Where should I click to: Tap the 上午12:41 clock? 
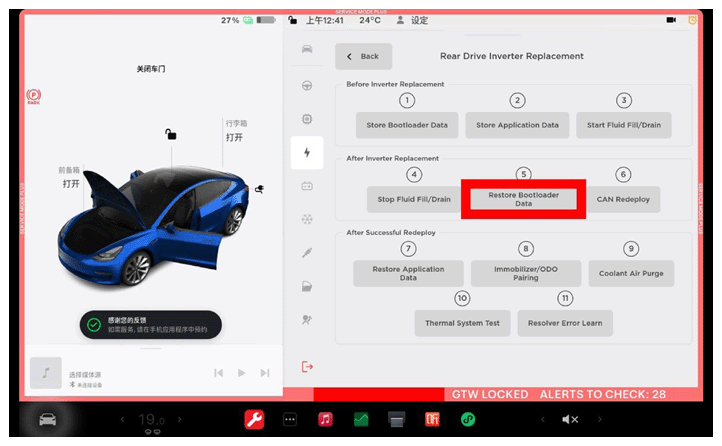(x=325, y=20)
